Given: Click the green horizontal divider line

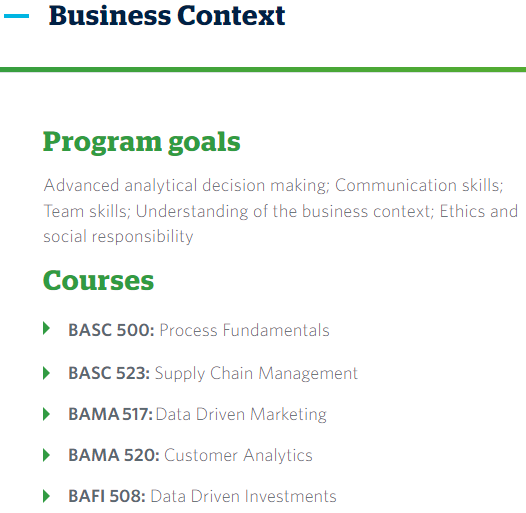Looking at the screenshot, I should pyautogui.click(x=263, y=69).
